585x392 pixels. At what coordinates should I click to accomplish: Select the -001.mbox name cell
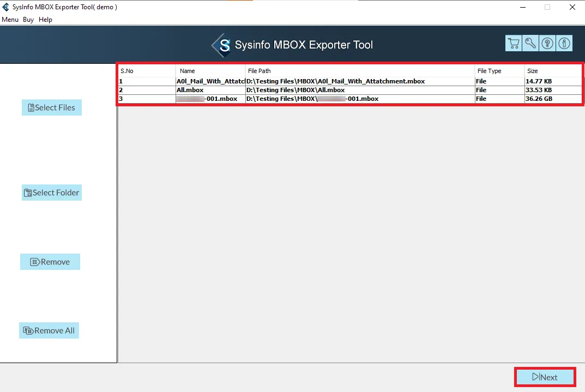click(x=210, y=99)
